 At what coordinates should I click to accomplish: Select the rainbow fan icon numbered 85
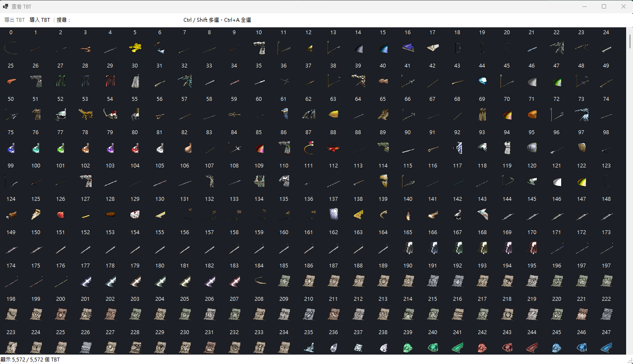[x=259, y=148]
